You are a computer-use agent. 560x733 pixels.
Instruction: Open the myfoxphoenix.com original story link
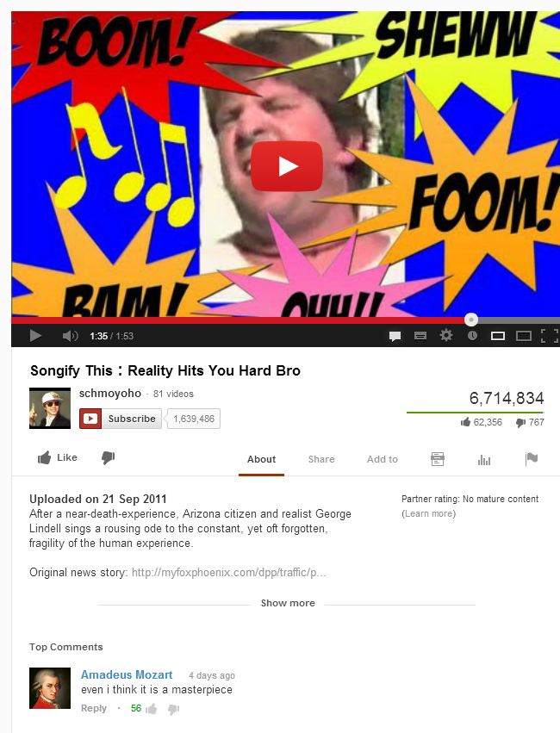[229, 572]
